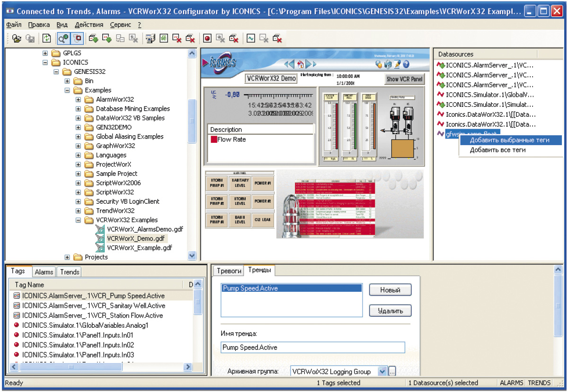Click the purple icon of gfwsim datasource
Viewport: 568px width, 392px height.
click(441, 134)
